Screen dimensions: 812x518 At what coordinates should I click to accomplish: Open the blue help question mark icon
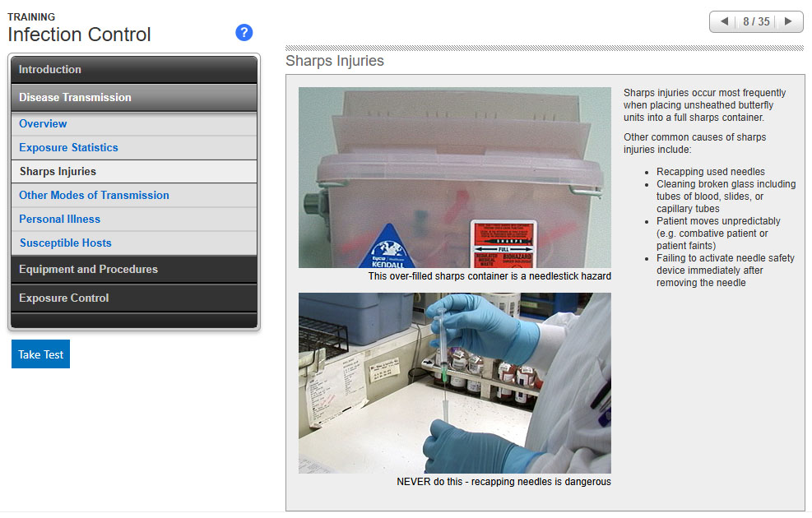point(244,33)
